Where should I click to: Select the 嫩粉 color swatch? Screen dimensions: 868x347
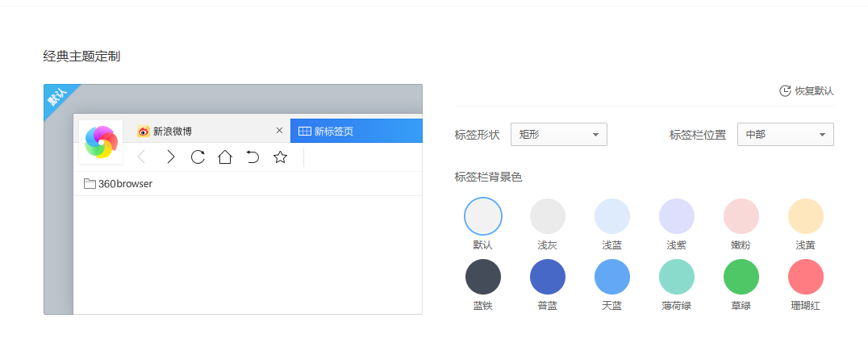tap(741, 216)
